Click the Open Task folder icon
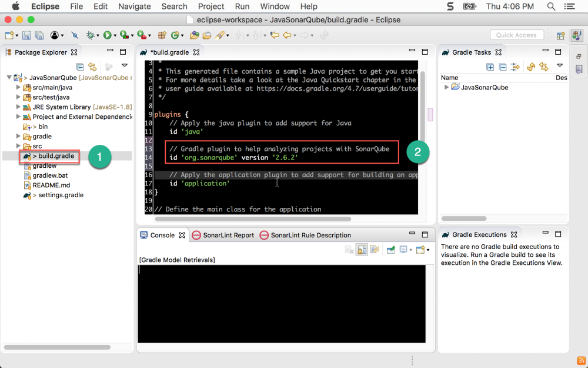 click(x=206, y=35)
